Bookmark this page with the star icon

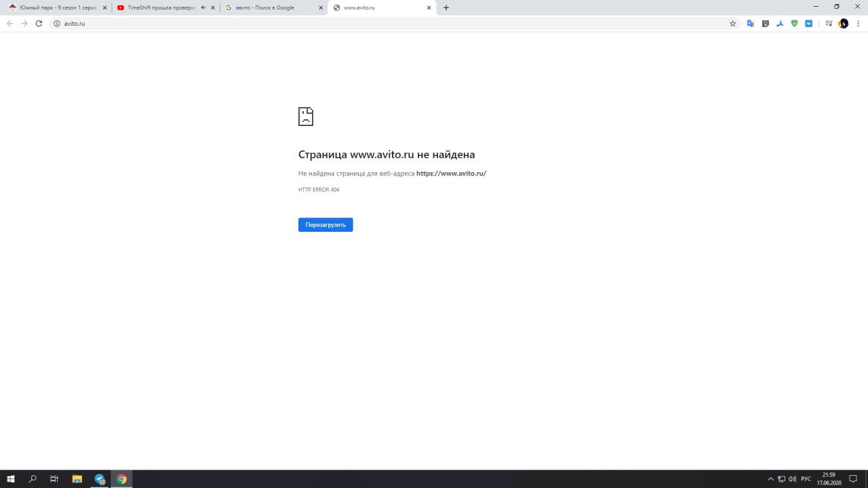[x=732, y=23]
